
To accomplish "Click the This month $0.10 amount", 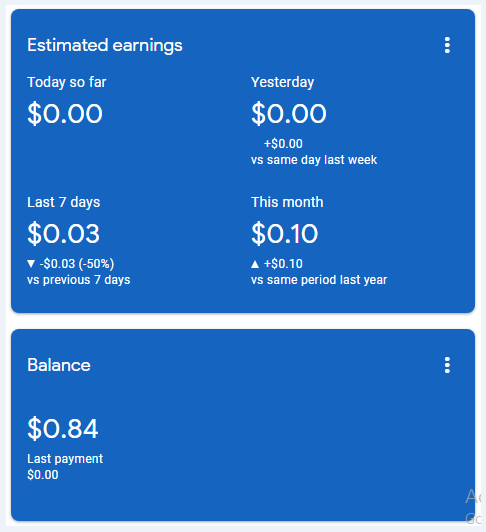I will pyautogui.click(x=284, y=233).
